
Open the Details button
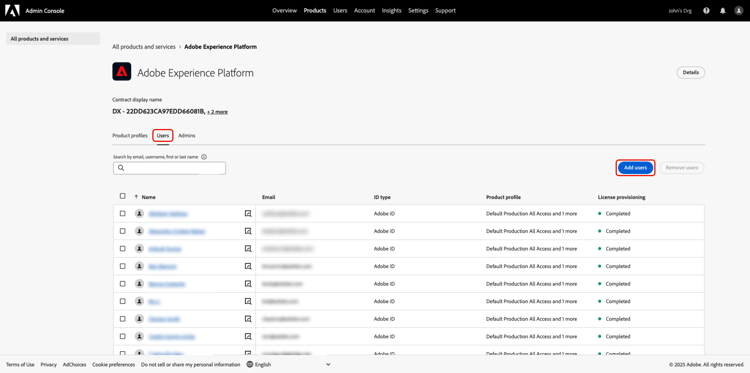click(x=690, y=73)
